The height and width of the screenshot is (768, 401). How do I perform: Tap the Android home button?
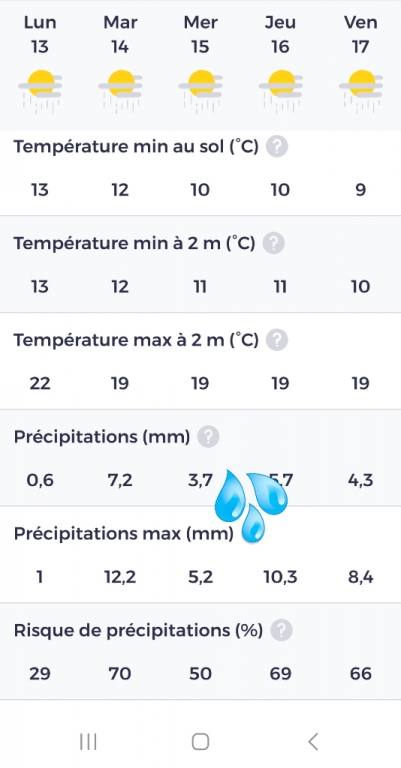pos(200,742)
